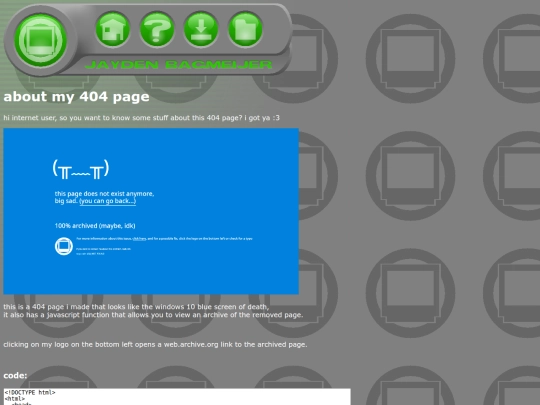The width and height of the screenshot is (540, 405).
Task: Click the 'you can go back...' link
Action: (108, 201)
